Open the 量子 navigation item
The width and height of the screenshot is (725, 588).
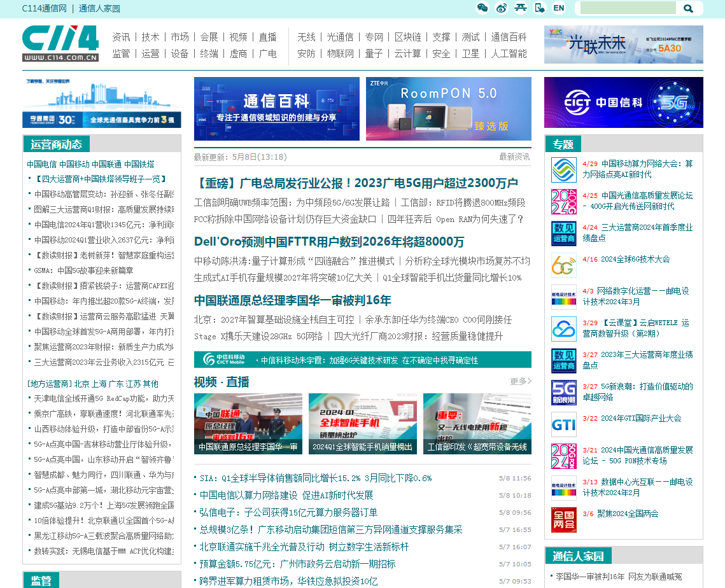pos(374,53)
